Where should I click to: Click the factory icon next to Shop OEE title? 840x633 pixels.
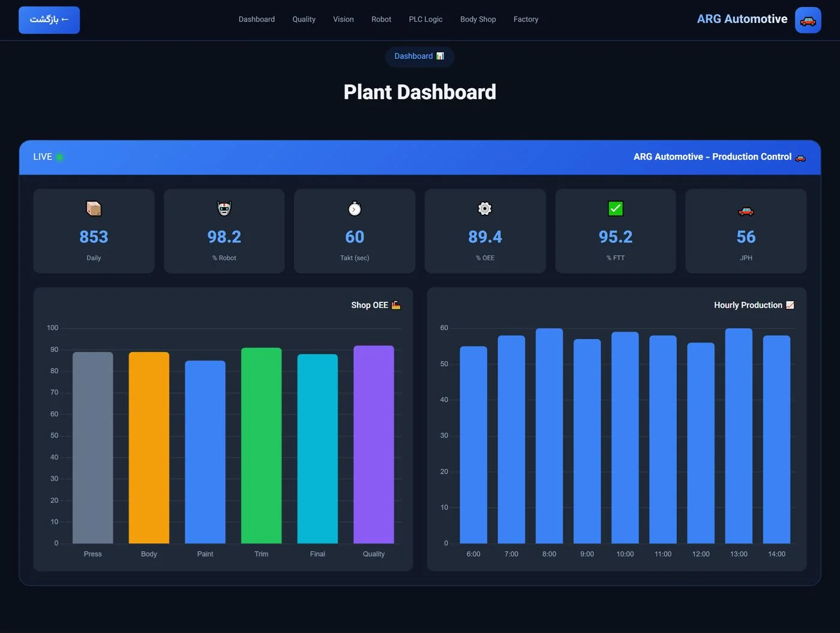[x=396, y=305]
